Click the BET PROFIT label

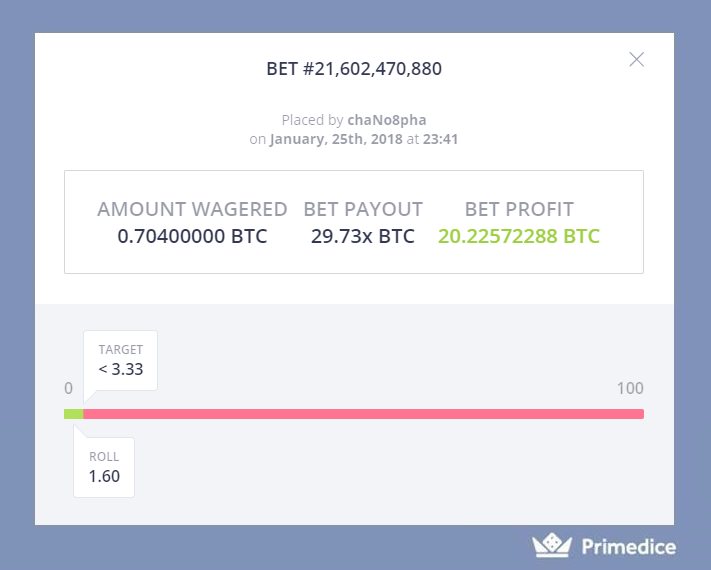(x=519, y=209)
